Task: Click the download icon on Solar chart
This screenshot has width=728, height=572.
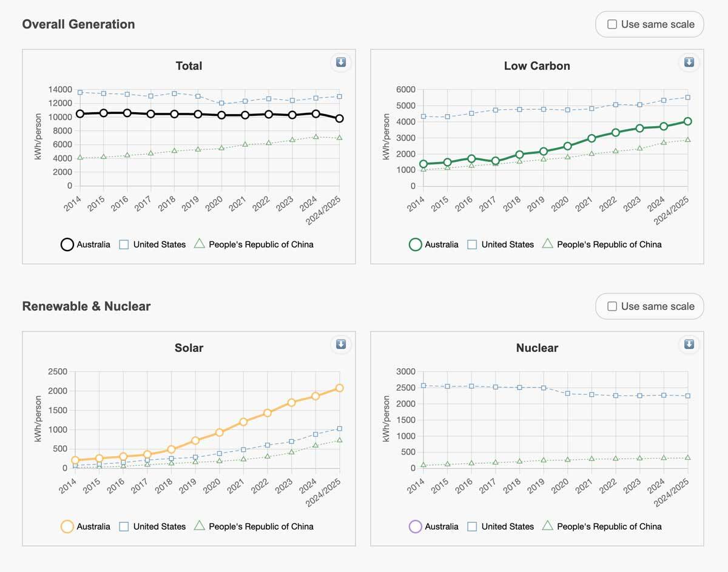Action: point(341,345)
